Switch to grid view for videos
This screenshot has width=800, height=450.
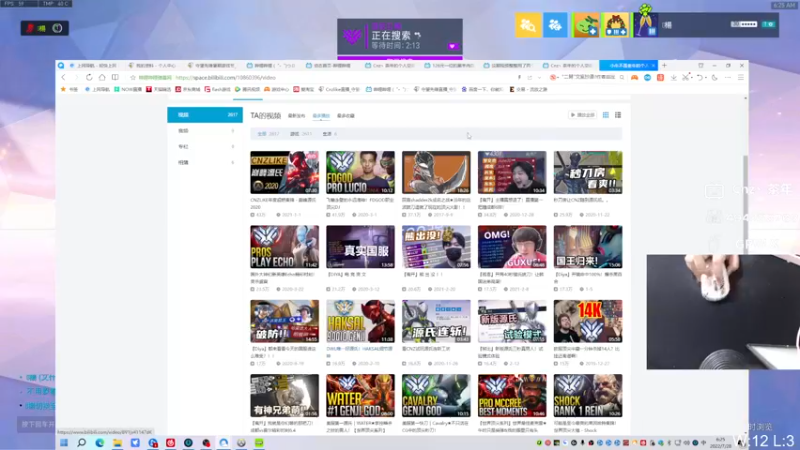(606, 115)
